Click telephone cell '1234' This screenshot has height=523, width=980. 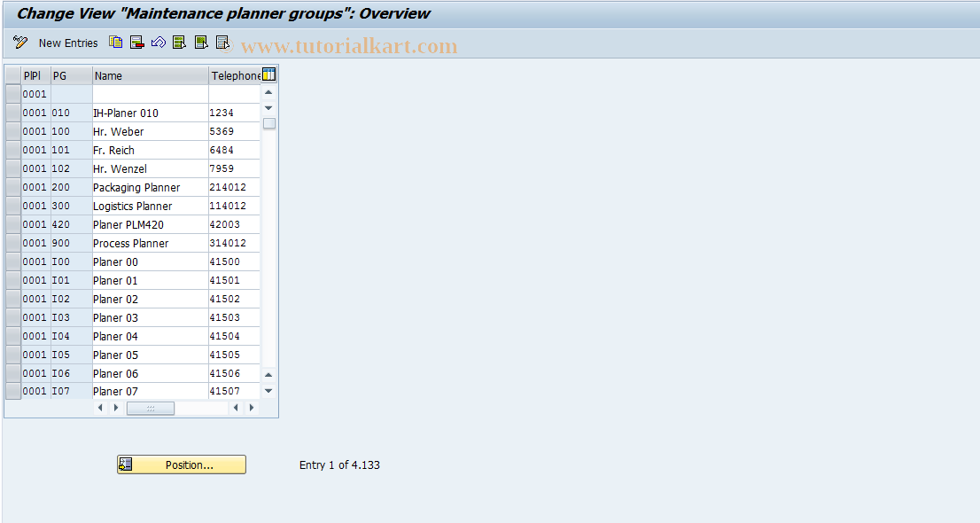[x=235, y=113]
